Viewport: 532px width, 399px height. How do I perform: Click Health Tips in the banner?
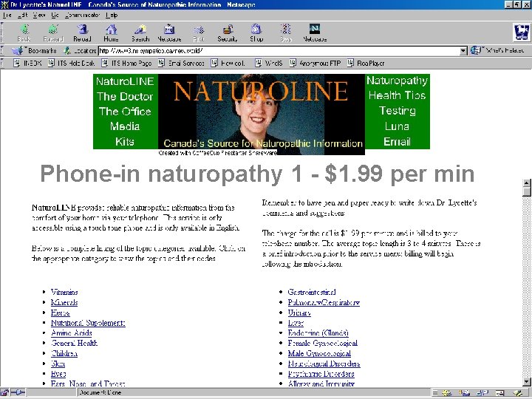click(x=397, y=95)
